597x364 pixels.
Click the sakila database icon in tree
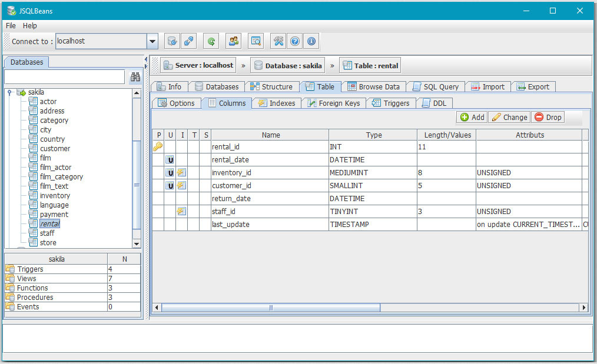[21, 92]
